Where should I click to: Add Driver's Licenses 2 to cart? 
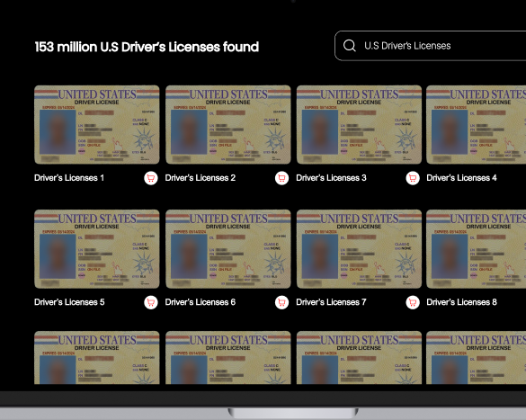coord(281,178)
